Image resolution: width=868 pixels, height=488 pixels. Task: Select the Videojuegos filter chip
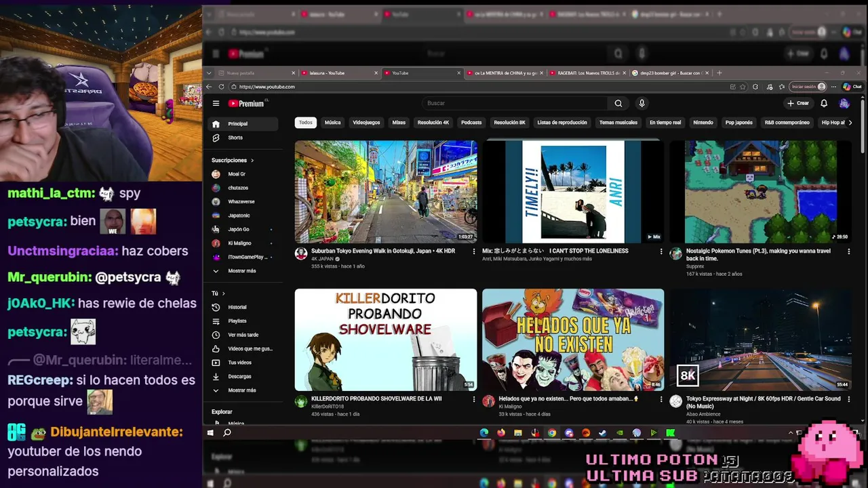366,123
